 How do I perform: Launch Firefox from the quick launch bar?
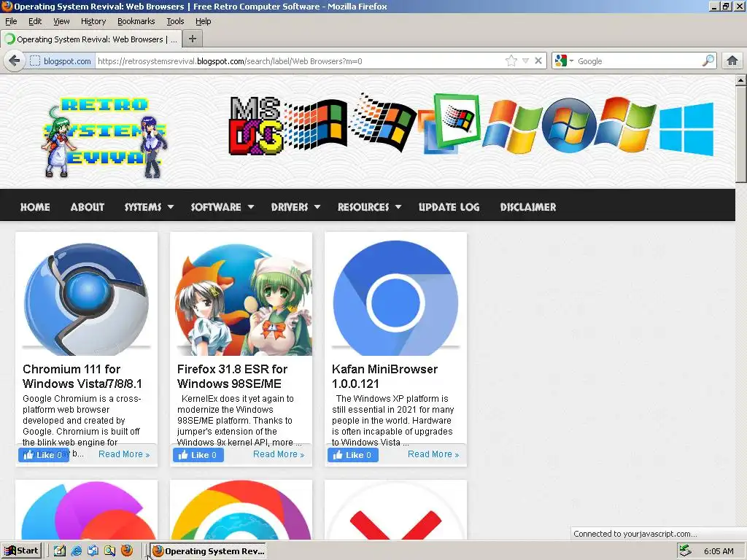pyautogui.click(x=127, y=551)
